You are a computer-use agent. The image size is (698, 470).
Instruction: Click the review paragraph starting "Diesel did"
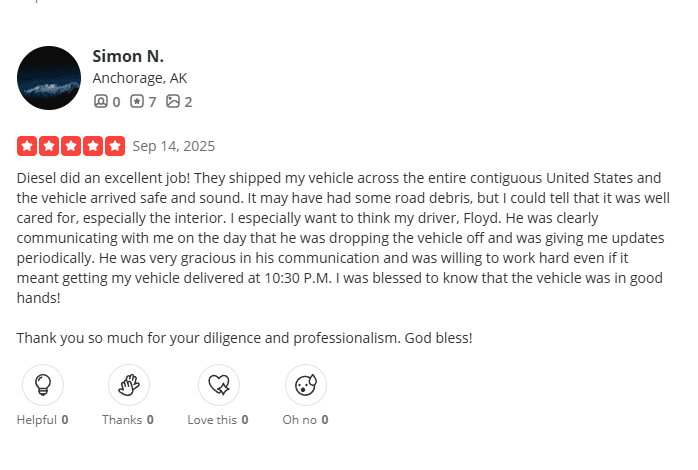pyautogui.click(x=340, y=237)
